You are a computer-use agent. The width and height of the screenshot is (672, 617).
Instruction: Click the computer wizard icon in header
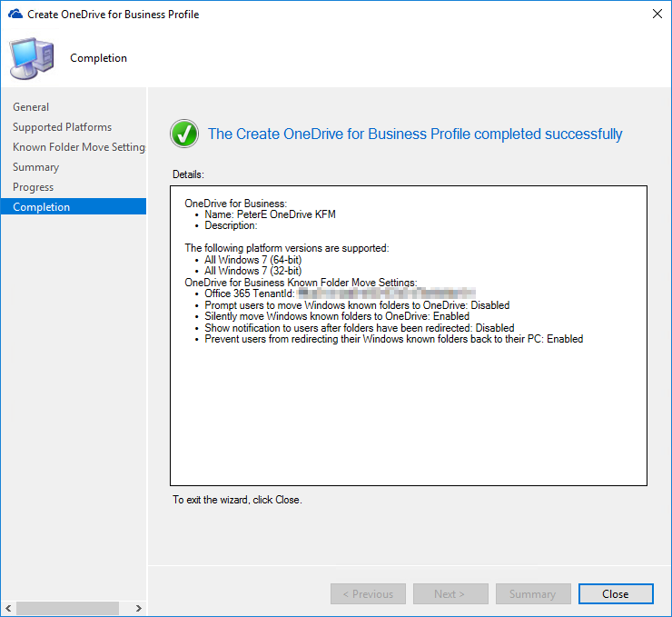(x=30, y=57)
